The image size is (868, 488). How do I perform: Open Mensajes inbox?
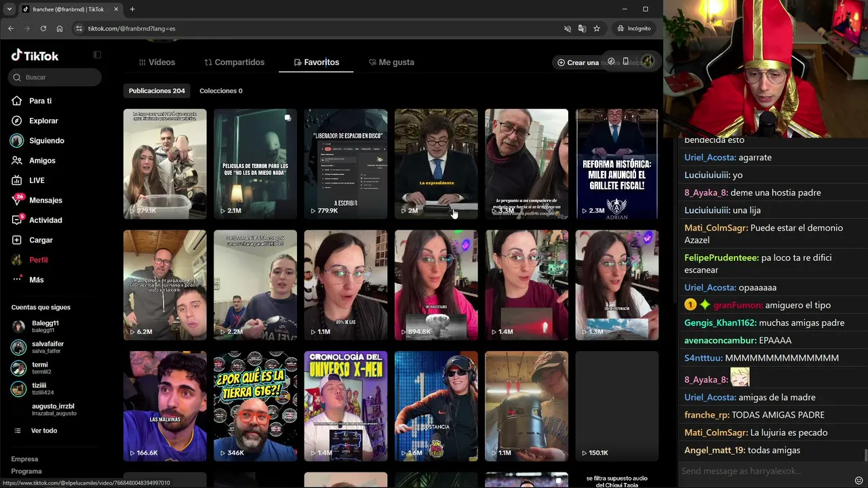45,201
